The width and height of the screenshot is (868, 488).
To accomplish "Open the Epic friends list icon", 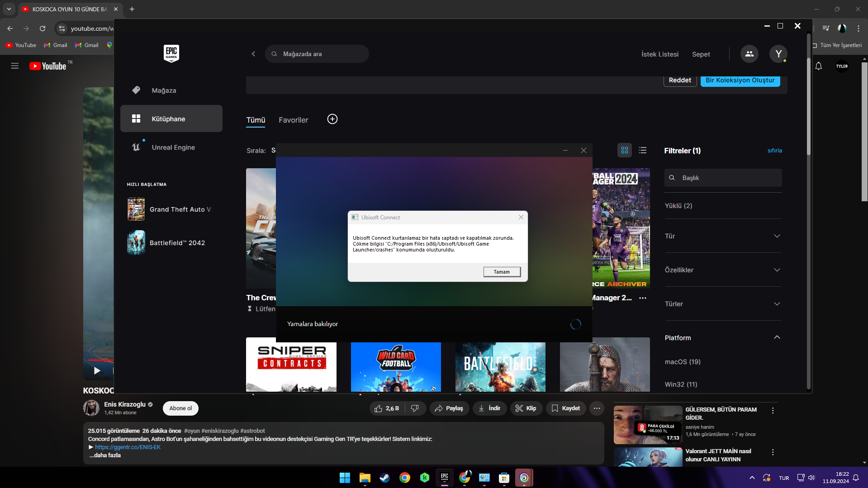I will tap(749, 54).
